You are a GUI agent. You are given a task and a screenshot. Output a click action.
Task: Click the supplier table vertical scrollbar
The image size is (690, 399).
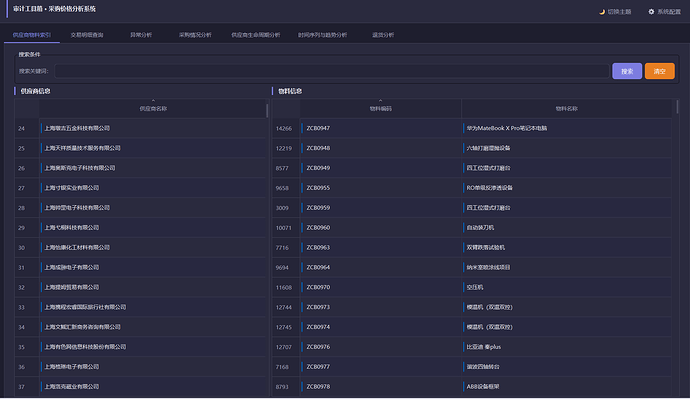[x=267, y=110]
